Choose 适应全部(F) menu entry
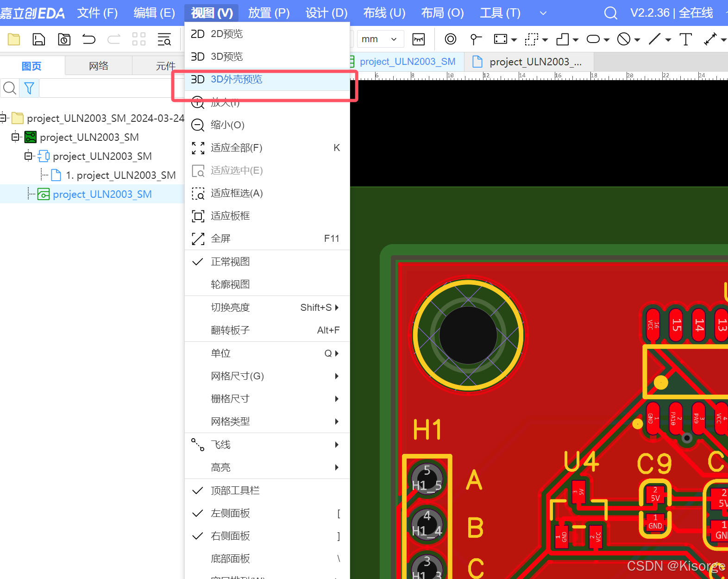This screenshot has height=579, width=728. pos(267,148)
